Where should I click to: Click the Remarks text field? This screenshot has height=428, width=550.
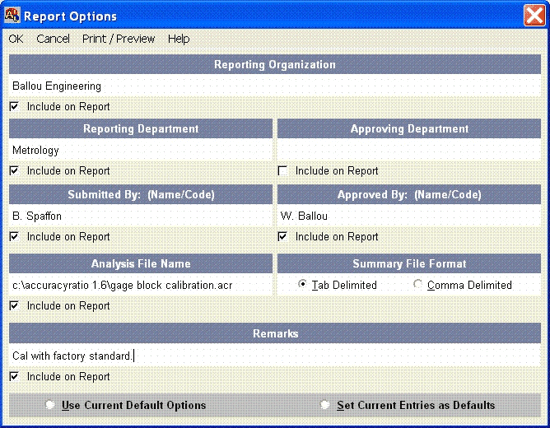[275, 356]
